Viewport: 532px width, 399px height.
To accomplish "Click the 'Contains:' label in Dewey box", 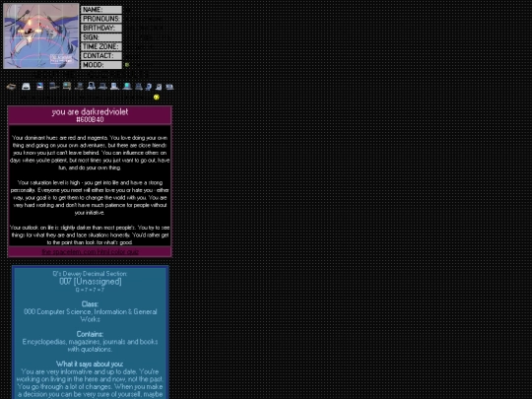I will pos(90,334).
